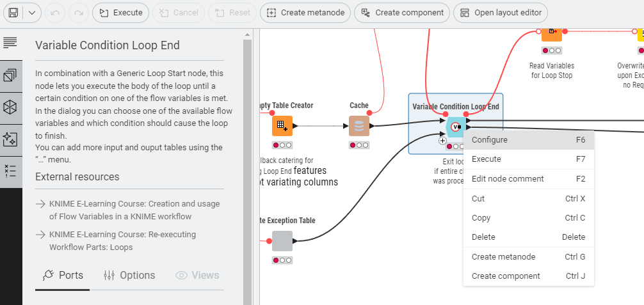
Task: Select the Variable Condition Loop End node icon
Action: 456,127
